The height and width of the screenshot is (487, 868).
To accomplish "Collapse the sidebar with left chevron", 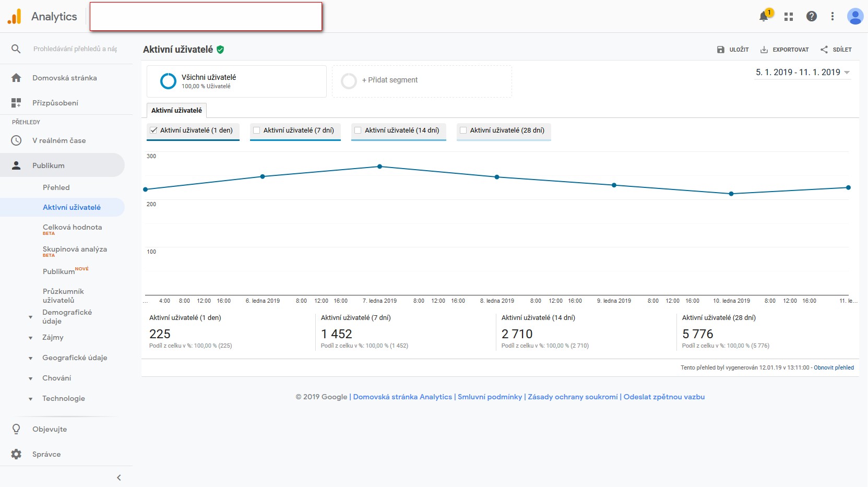I will (119, 478).
